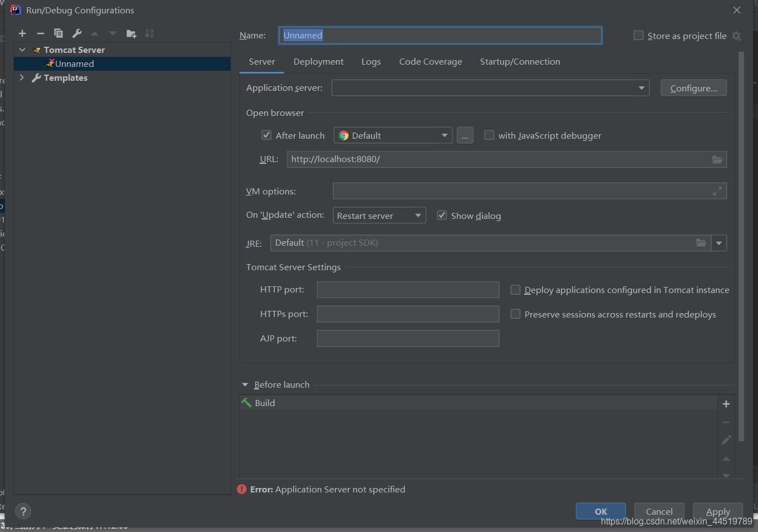Add before launch task plus icon
The height and width of the screenshot is (532, 758).
click(x=726, y=404)
